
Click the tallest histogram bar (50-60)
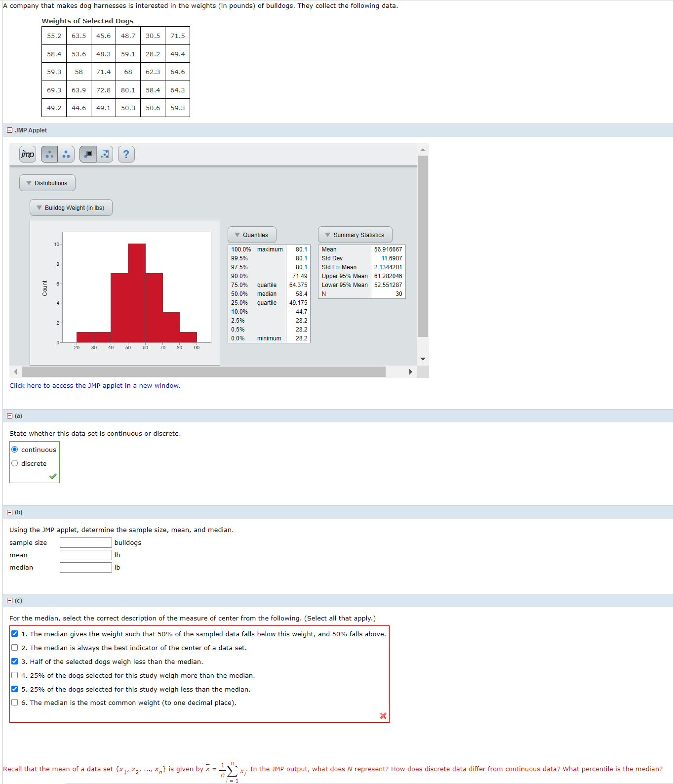pyautogui.click(x=137, y=293)
